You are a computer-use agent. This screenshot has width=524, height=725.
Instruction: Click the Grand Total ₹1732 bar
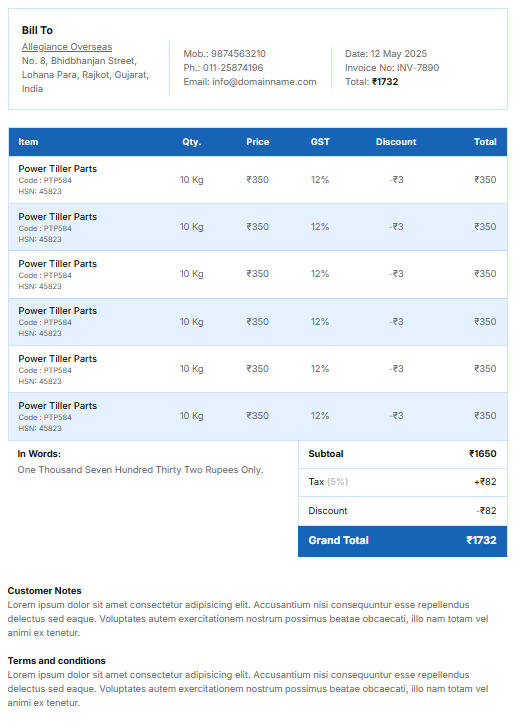[x=402, y=541]
